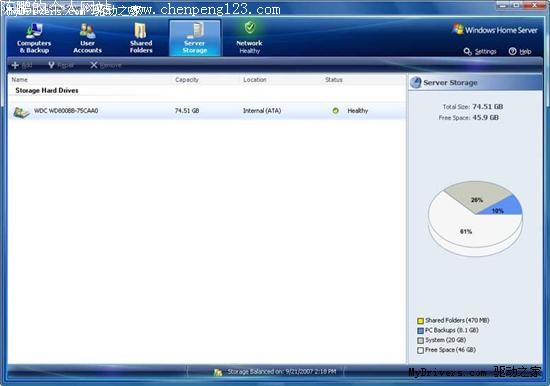This screenshot has width=550, height=386.
Task: Open the User Accounts tab
Action: [x=87, y=38]
